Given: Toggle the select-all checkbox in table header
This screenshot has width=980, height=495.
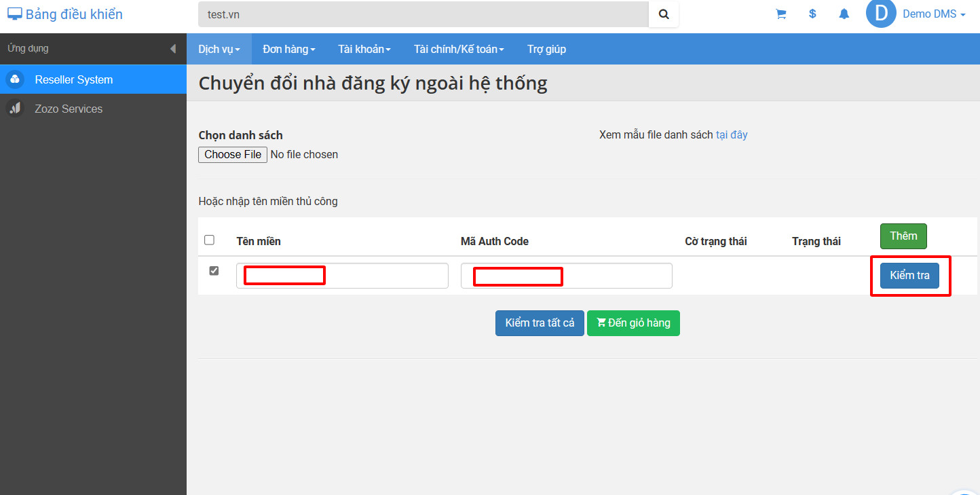Looking at the screenshot, I should point(209,240).
